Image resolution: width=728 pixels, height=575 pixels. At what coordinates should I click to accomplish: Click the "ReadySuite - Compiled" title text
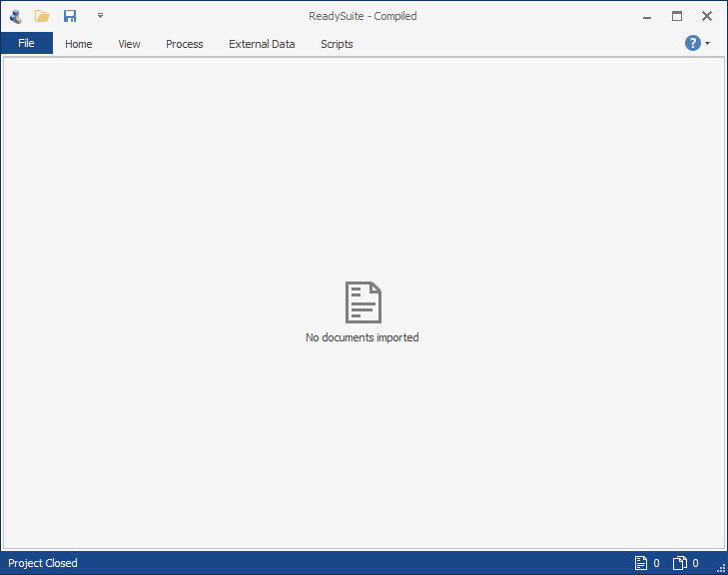(363, 16)
